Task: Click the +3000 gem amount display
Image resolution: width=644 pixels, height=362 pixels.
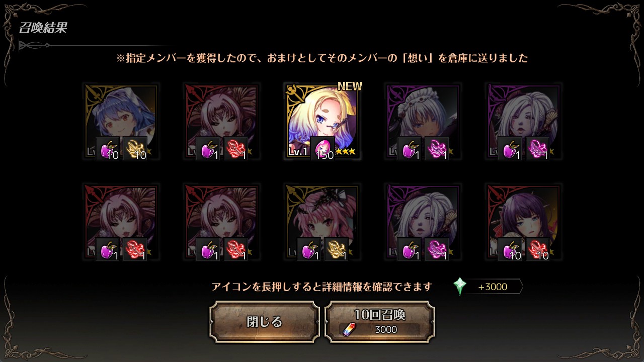Action: coord(493,287)
